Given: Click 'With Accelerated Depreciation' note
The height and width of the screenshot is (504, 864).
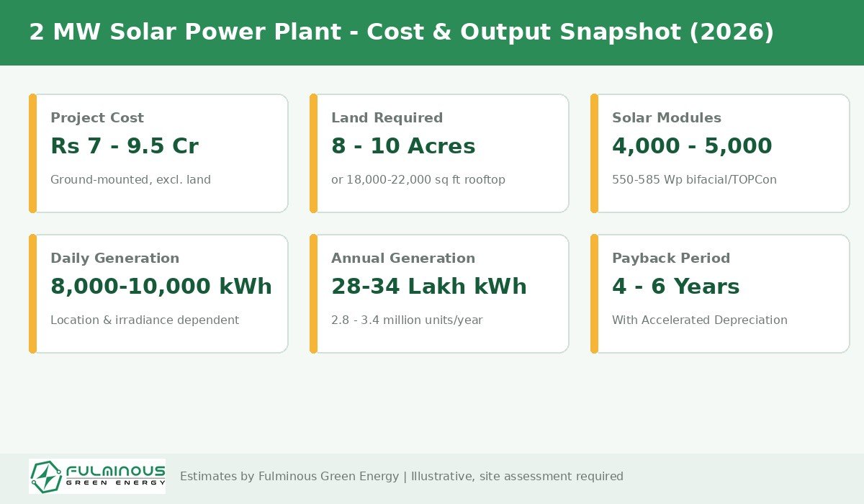Looking at the screenshot, I should [x=700, y=320].
